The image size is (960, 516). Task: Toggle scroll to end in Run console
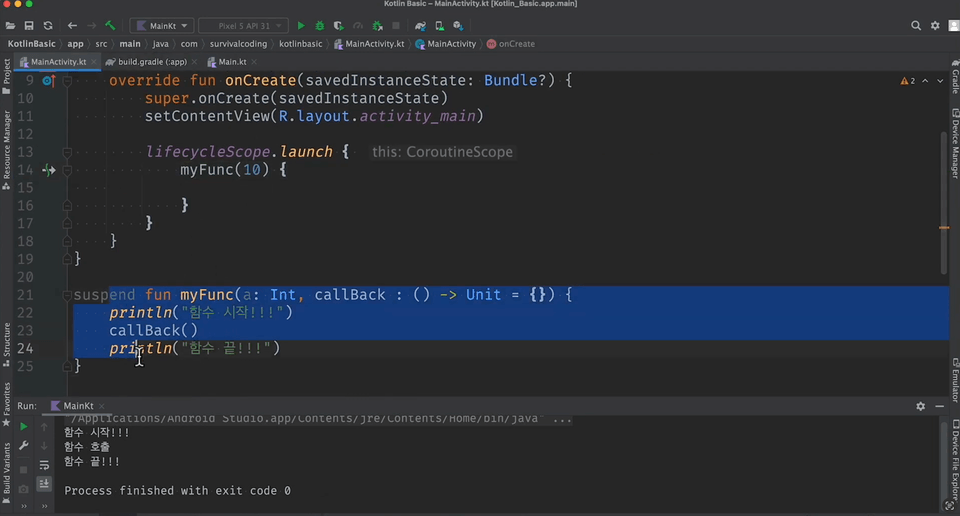coord(44,484)
